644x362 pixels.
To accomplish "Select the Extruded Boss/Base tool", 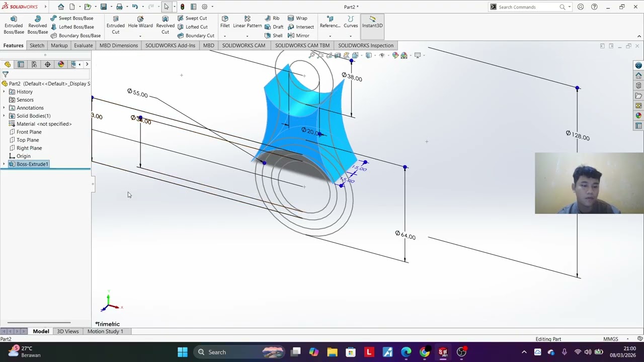I will (14, 25).
